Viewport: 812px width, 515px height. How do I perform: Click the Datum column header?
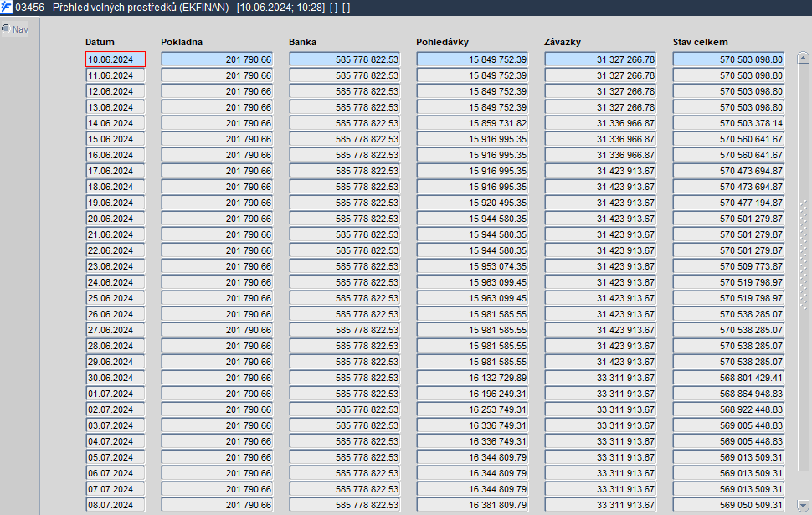pyautogui.click(x=100, y=42)
